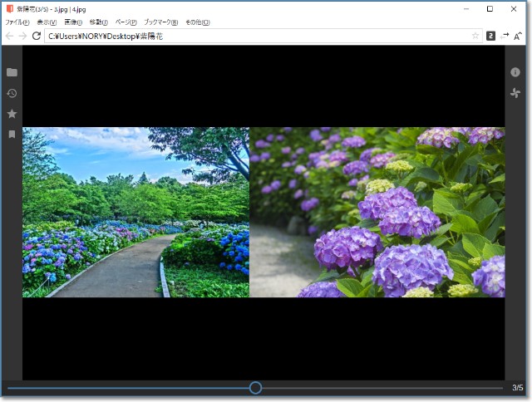Open the bookmark panel in left sidebar
Screen dimensions: 532x402
click(12, 134)
